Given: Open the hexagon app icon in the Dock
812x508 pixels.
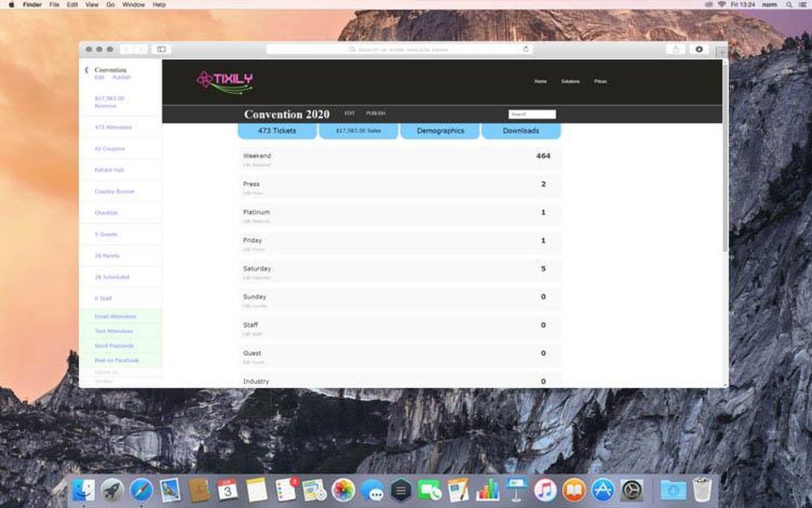Looking at the screenshot, I should (x=401, y=490).
